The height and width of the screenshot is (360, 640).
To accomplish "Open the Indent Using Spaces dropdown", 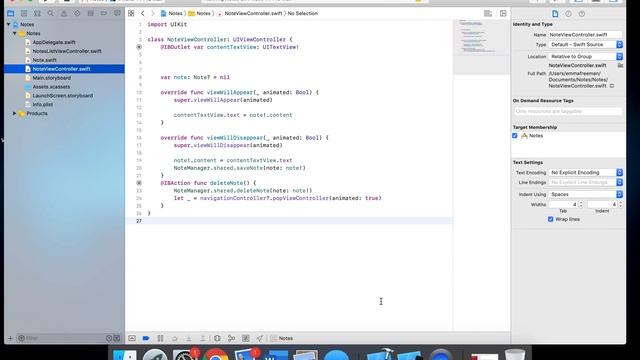I will 585,194.
